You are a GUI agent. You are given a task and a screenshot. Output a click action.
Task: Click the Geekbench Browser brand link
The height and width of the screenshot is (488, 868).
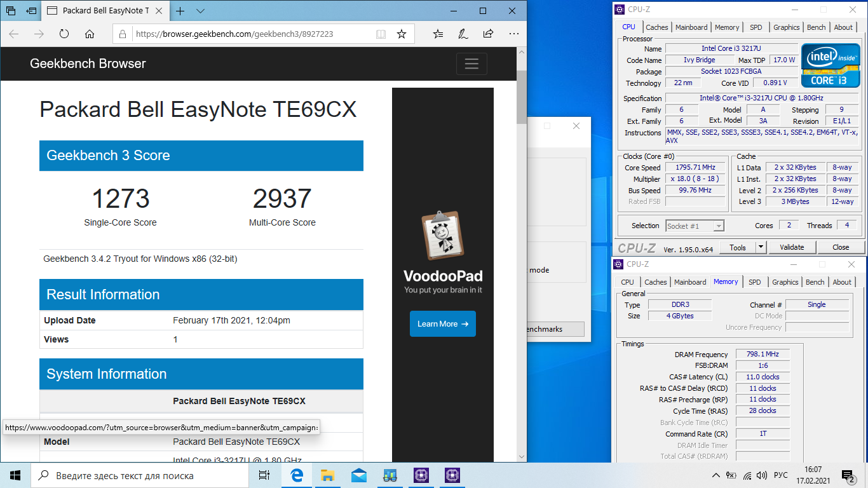pyautogui.click(x=88, y=64)
